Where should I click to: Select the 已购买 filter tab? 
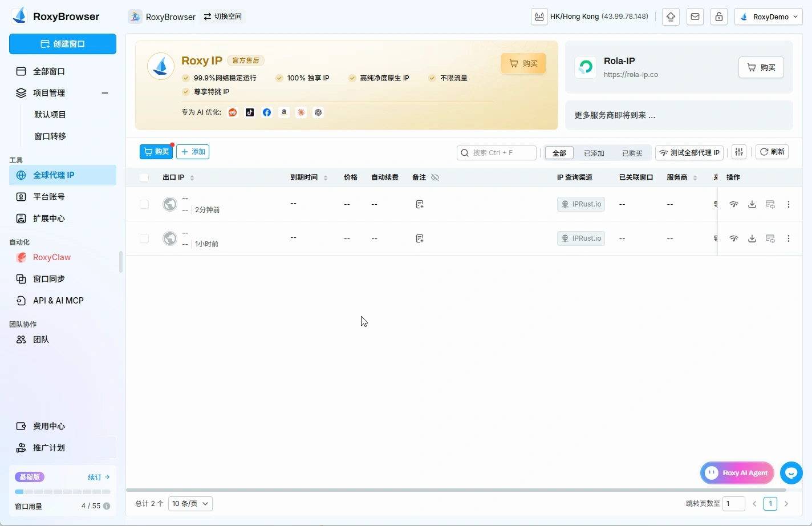pyautogui.click(x=632, y=153)
